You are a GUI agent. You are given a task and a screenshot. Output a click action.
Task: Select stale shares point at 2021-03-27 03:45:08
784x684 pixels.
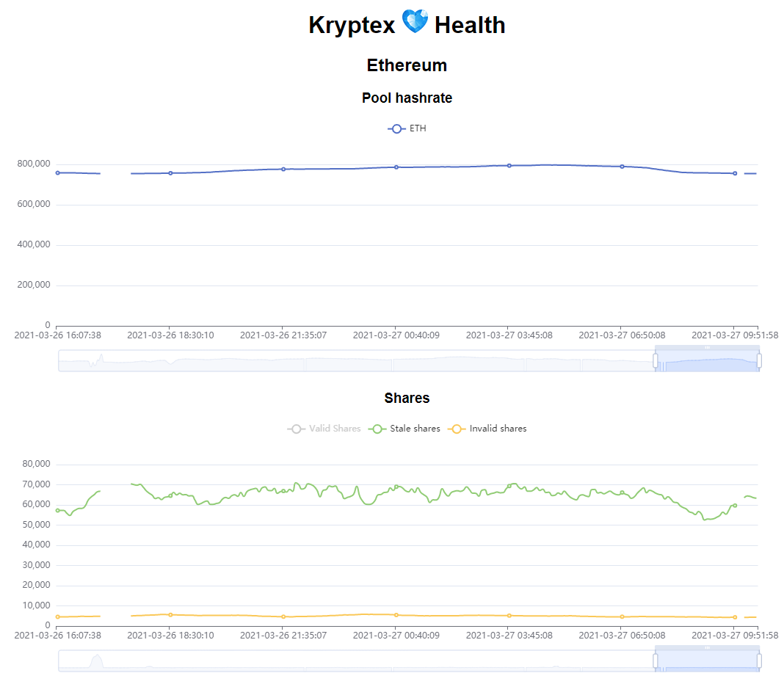[x=509, y=486]
